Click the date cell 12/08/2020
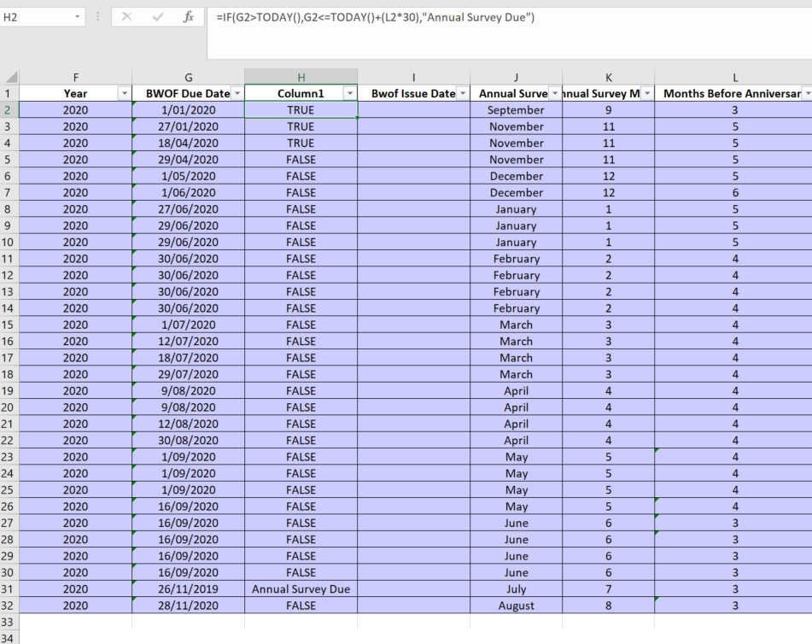Screen dimensions: 812x644 (x=189, y=424)
